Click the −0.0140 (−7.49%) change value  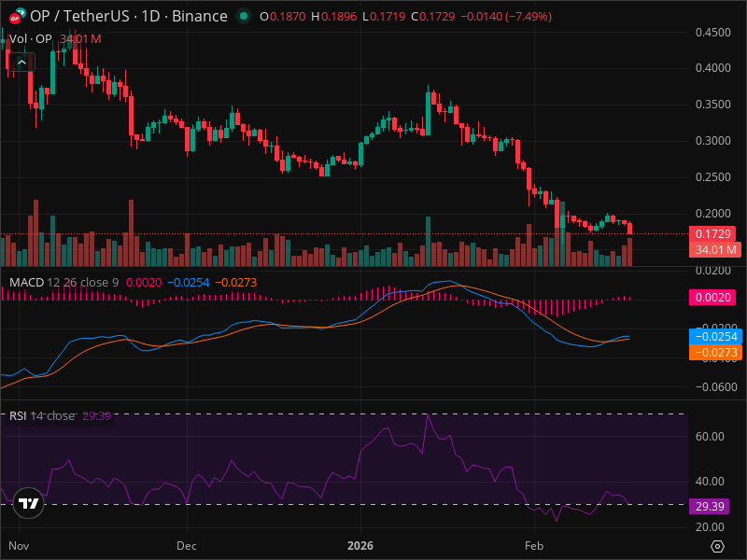pos(506,16)
